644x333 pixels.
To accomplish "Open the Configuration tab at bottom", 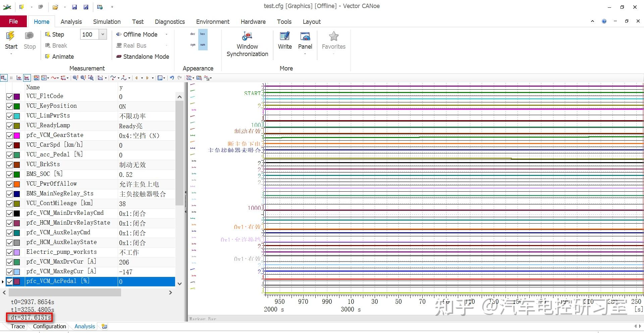I will (49, 326).
